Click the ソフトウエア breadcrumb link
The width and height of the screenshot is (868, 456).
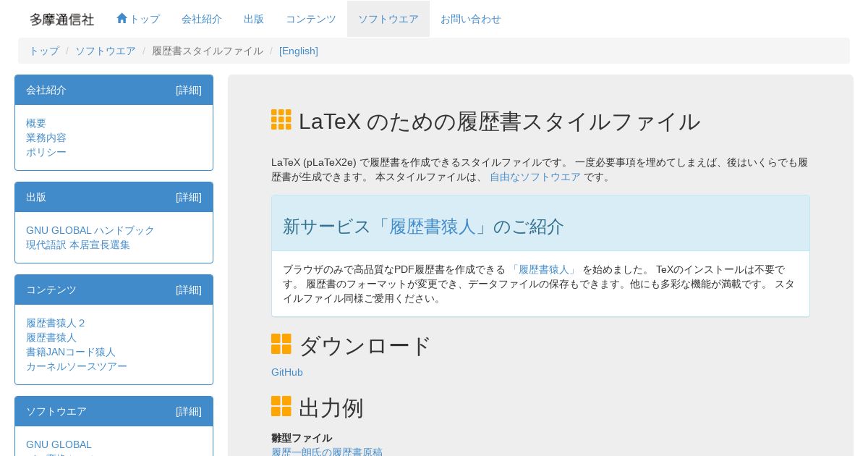tap(106, 51)
